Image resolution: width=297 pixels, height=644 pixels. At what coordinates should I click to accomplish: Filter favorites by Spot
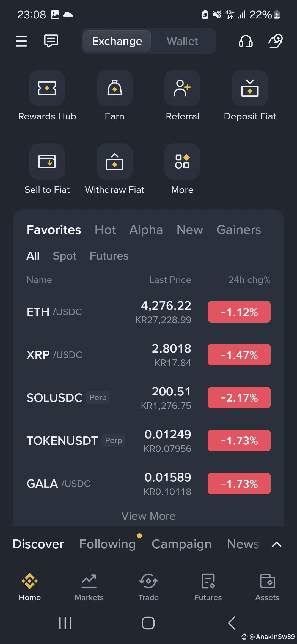click(x=65, y=256)
